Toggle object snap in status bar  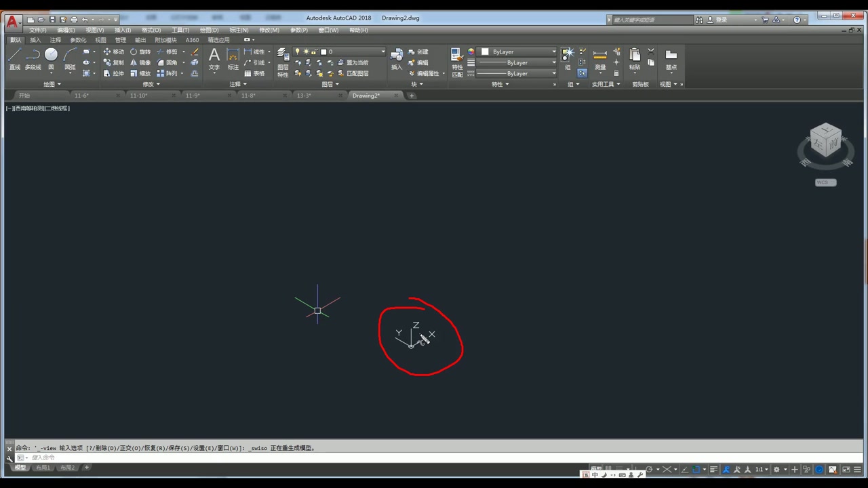696,469
